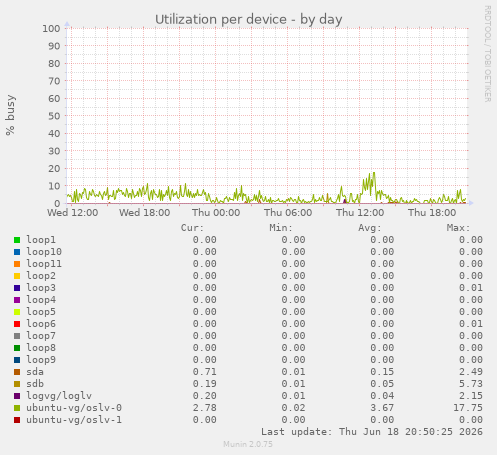Click the ubuntu-vg/oslv-0 legend swatch
497x455 pixels.
17,408
